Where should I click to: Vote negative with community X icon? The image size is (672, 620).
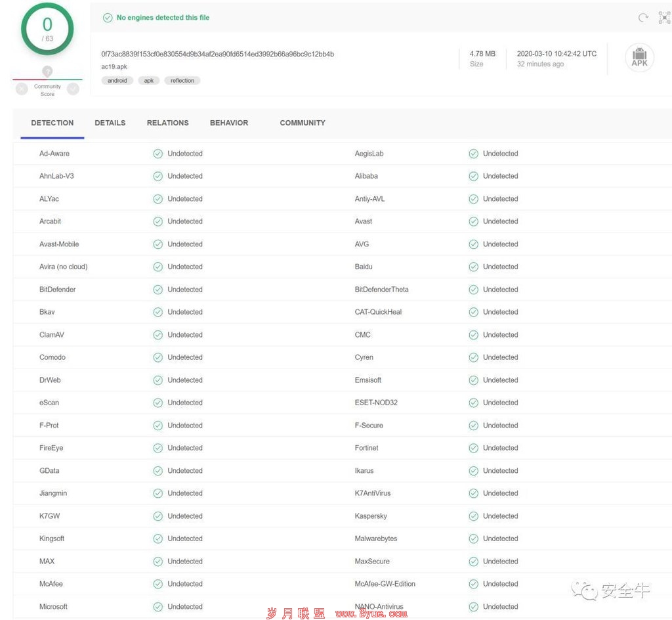tap(22, 89)
